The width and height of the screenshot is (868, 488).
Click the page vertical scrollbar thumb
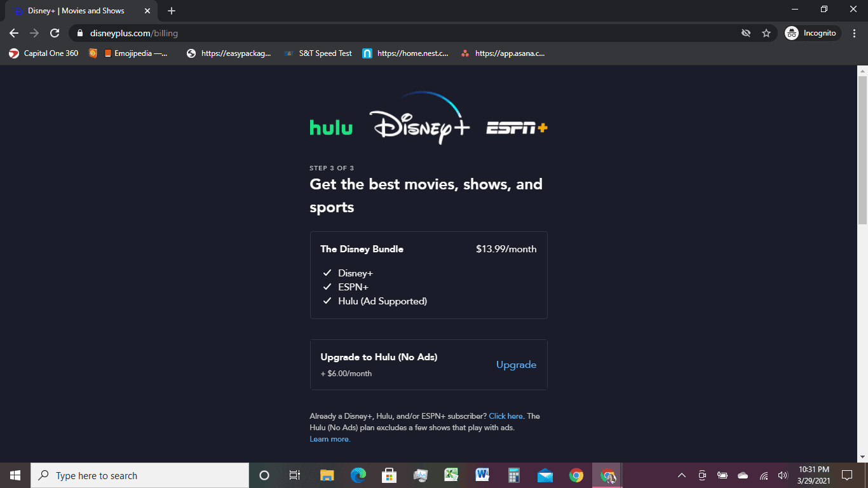862,149
